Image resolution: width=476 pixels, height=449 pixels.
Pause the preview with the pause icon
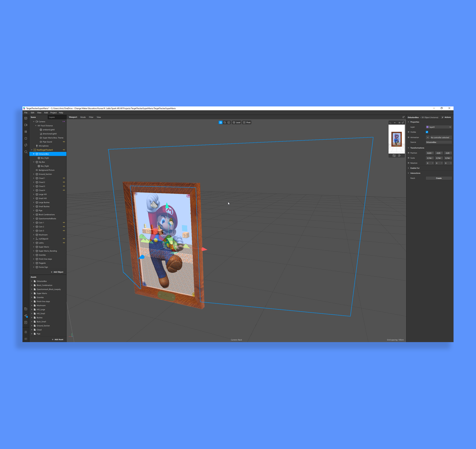click(x=26, y=132)
